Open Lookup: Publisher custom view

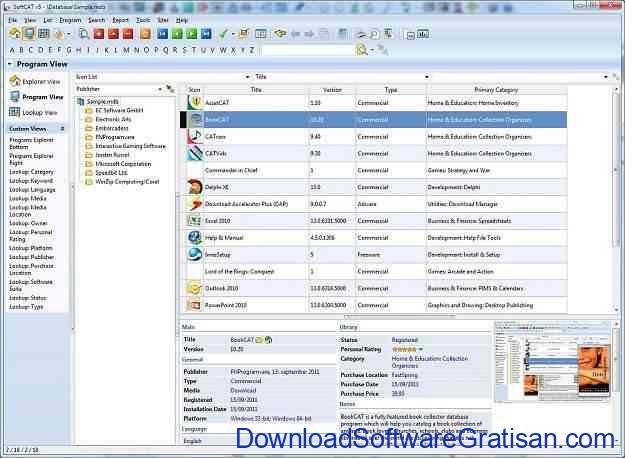31,257
